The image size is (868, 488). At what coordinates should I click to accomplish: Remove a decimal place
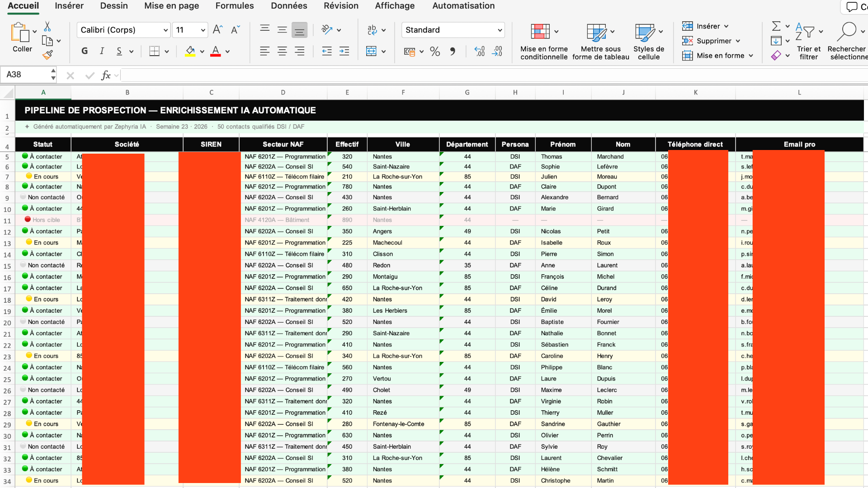[497, 51]
